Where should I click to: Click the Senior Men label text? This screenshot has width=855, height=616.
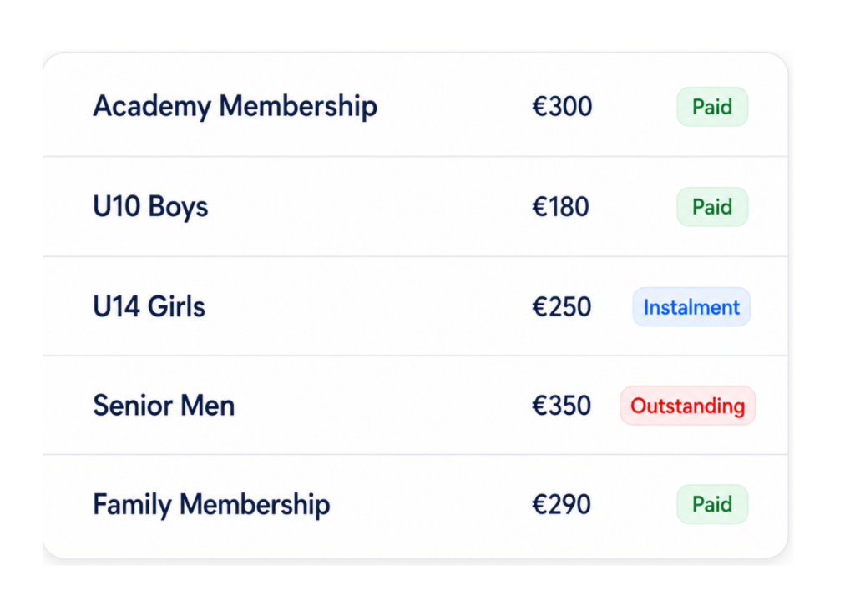pos(164,406)
